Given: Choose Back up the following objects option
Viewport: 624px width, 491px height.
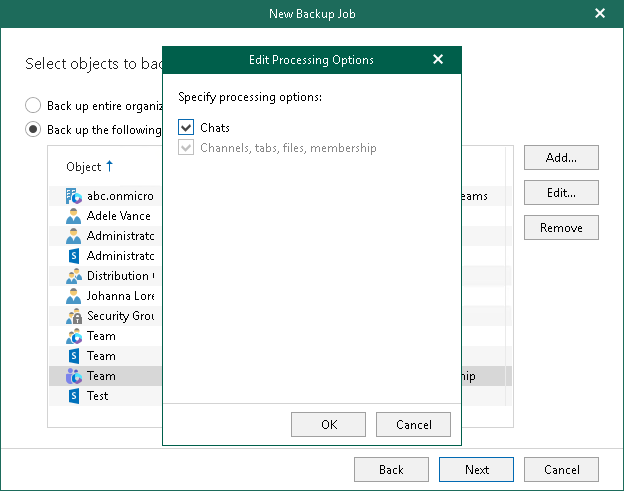Looking at the screenshot, I should click(33, 130).
